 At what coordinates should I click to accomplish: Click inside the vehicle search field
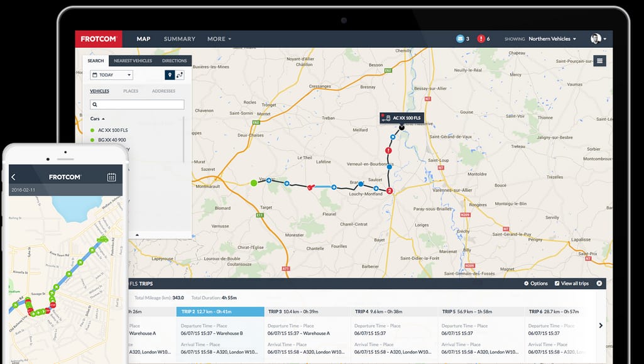137,104
